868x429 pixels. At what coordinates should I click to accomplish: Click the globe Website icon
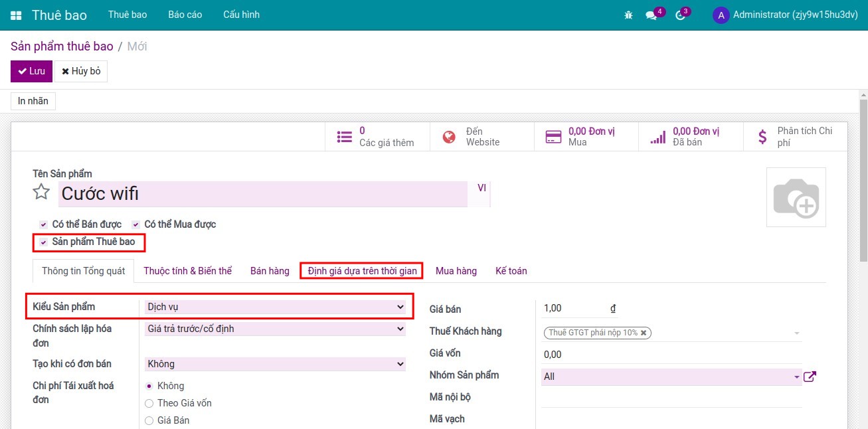(450, 137)
